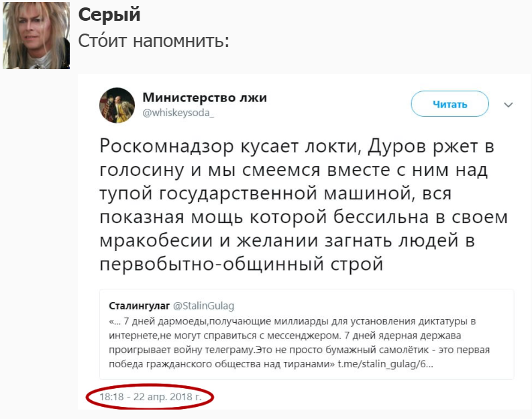Expand the tweet options chevron
Viewport: 532px width, 419px height.
[508, 105]
